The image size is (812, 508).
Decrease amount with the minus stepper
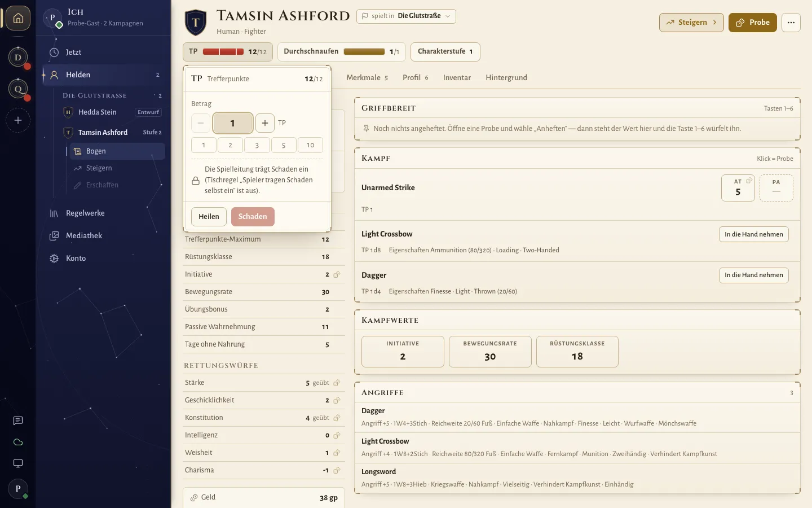coord(201,123)
